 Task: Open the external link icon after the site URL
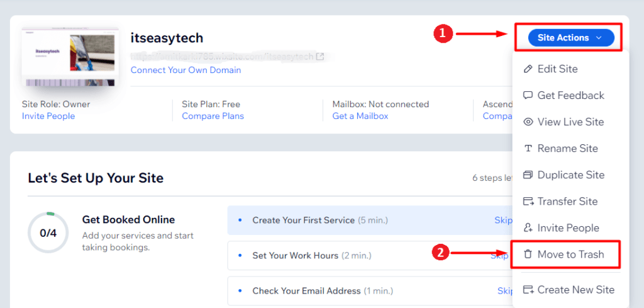click(x=320, y=56)
